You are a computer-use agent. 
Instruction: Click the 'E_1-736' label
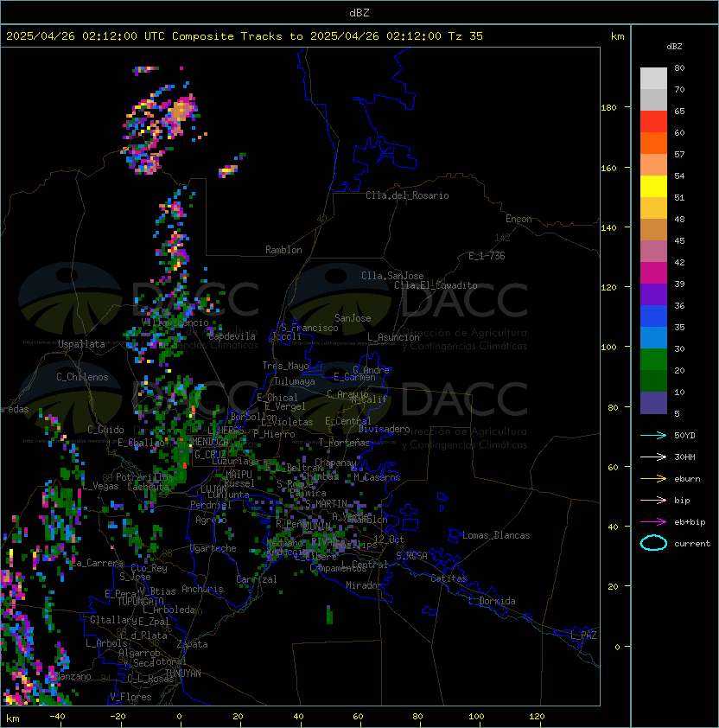(x=487, y=256)
